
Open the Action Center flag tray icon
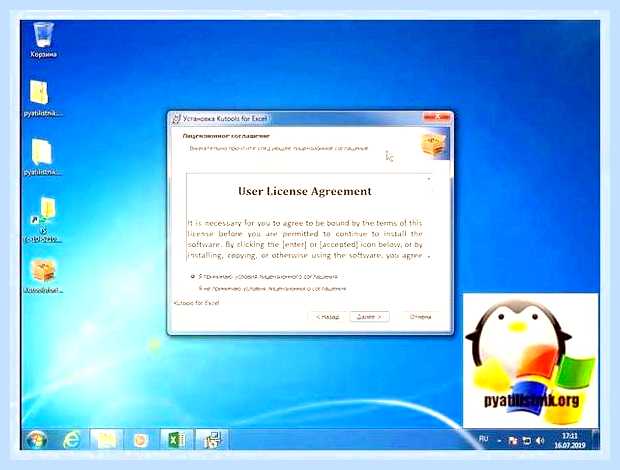512,440
